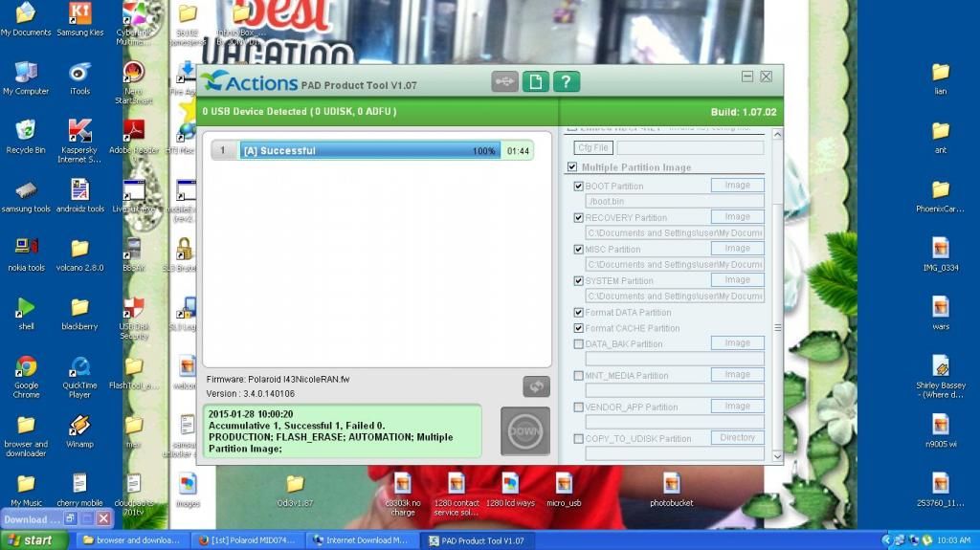
Task: Launch QuickTime Player shortcut
Action: click(x=80, y=377)
